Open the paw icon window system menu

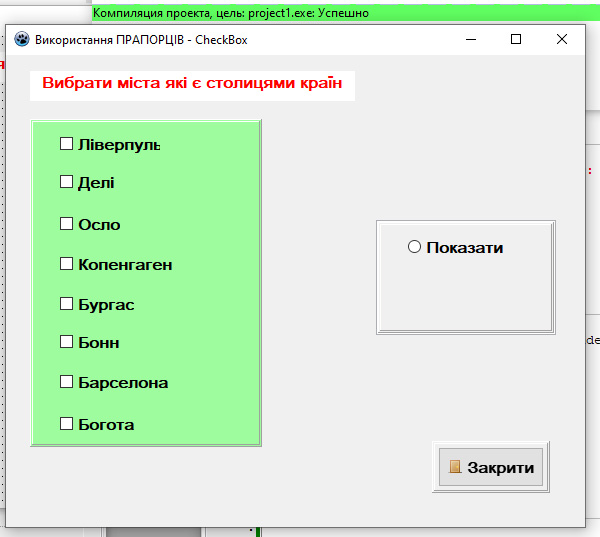point(22,40)
